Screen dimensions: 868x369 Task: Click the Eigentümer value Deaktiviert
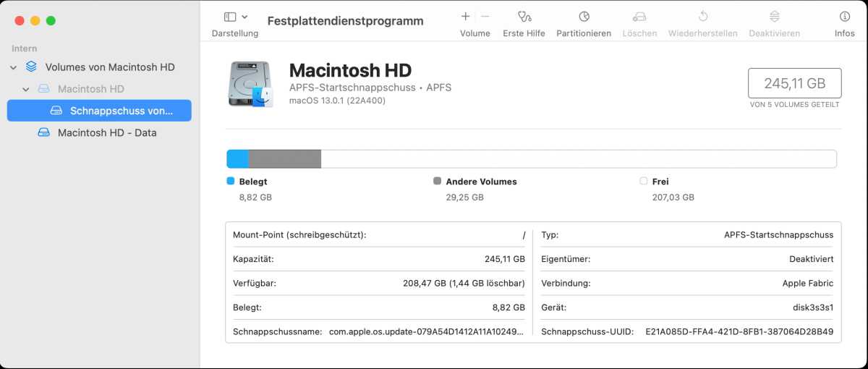(812, 259)
